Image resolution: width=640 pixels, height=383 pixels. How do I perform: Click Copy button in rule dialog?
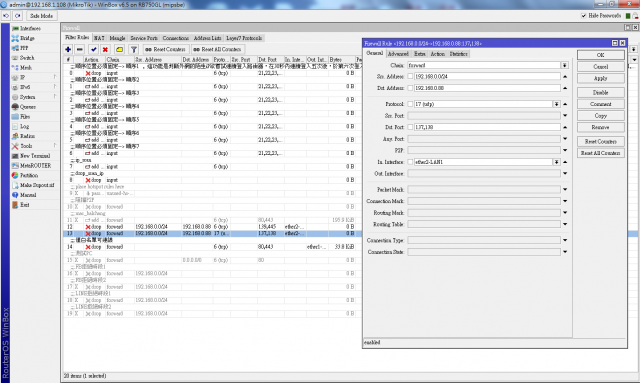click(600, 116)
